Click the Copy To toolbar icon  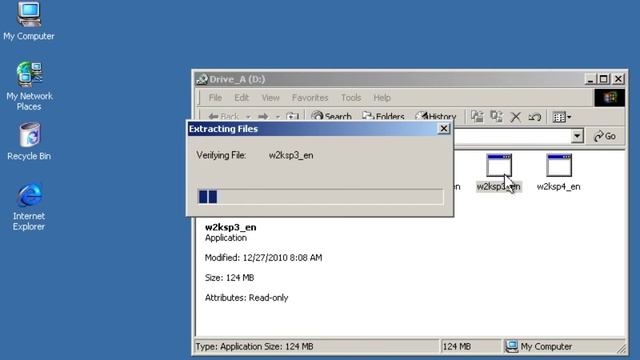[496, 117]
